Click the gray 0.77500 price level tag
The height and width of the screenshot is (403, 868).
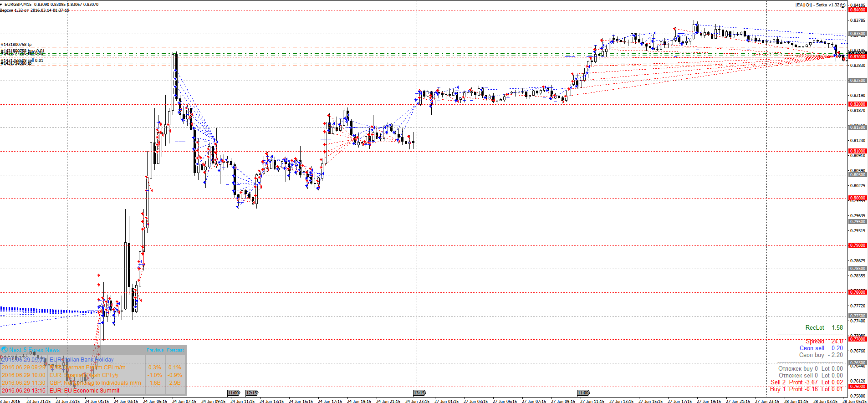pos(858,316)
